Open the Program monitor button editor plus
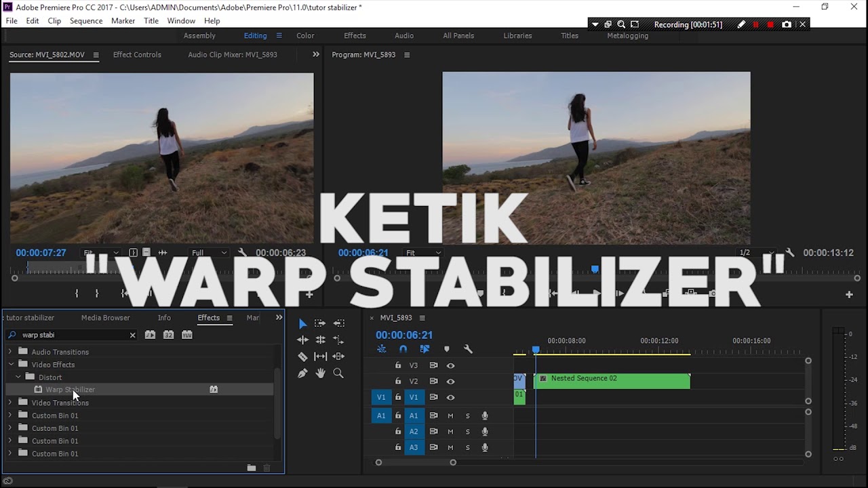 [x=849, y=294]
